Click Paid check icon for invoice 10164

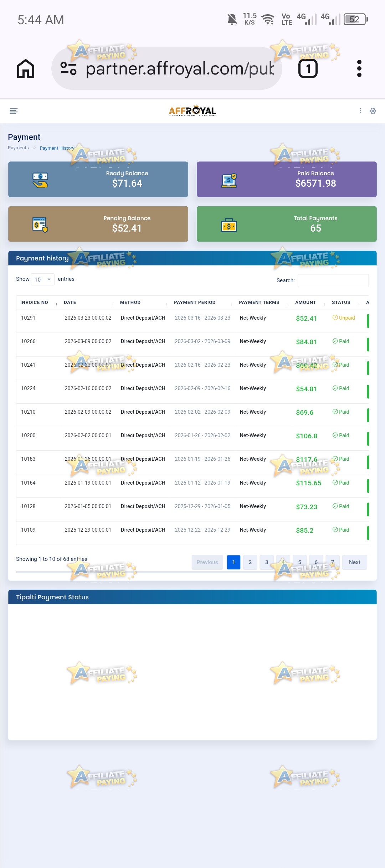click(335, 482)
